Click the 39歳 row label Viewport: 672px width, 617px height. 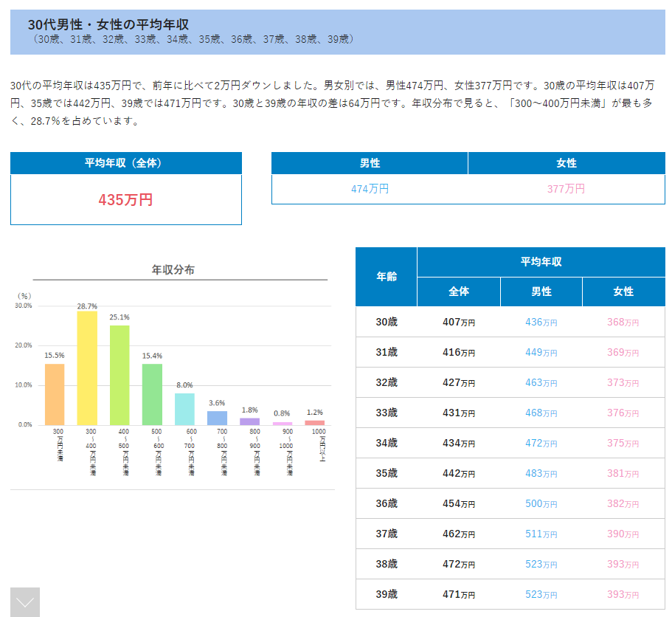(x=387, y=594)
